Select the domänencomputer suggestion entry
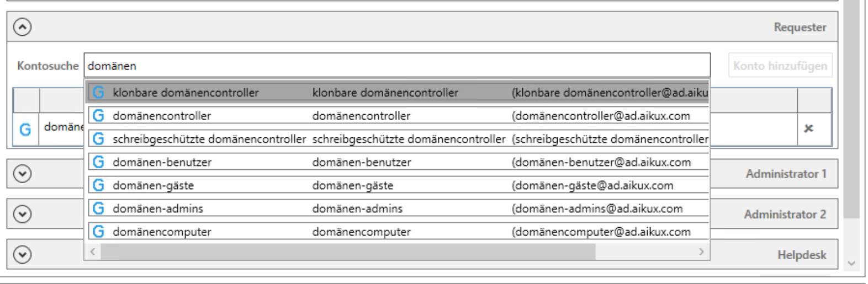This screenshot has height=284, width=868. [398, 232]
